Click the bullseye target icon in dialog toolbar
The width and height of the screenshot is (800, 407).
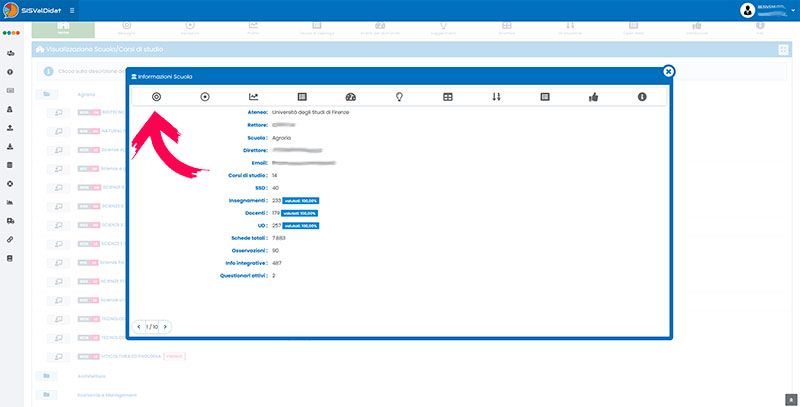point(156,97)
